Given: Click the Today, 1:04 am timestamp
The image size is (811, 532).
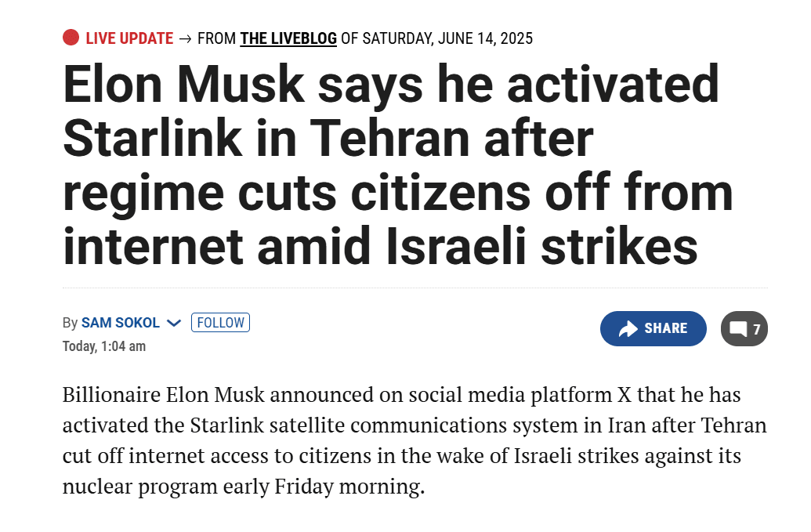Looking at the screenshot, I should tap(104, 346).
